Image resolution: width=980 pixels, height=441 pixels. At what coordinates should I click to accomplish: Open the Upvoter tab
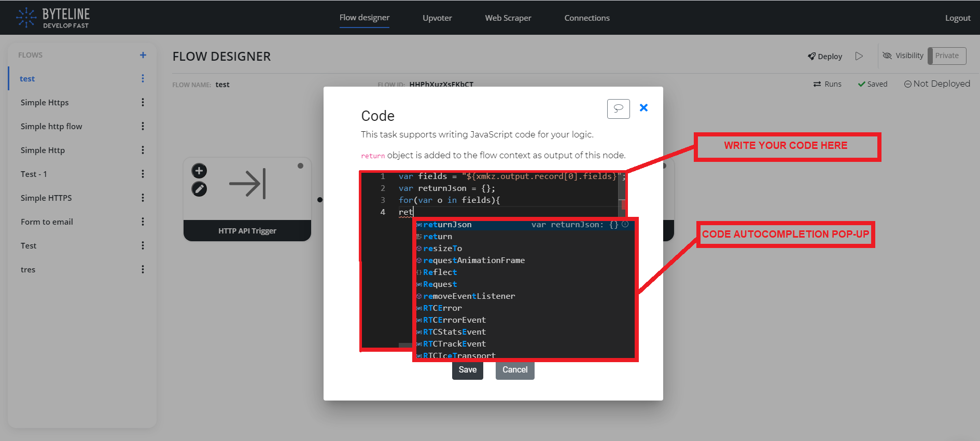437,18
